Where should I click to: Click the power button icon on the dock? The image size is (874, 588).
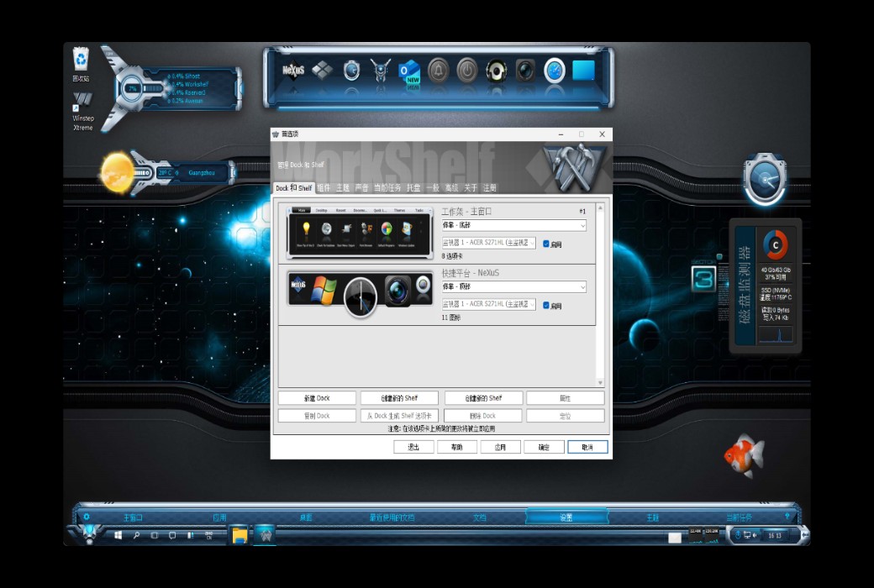tap(467, 71)
